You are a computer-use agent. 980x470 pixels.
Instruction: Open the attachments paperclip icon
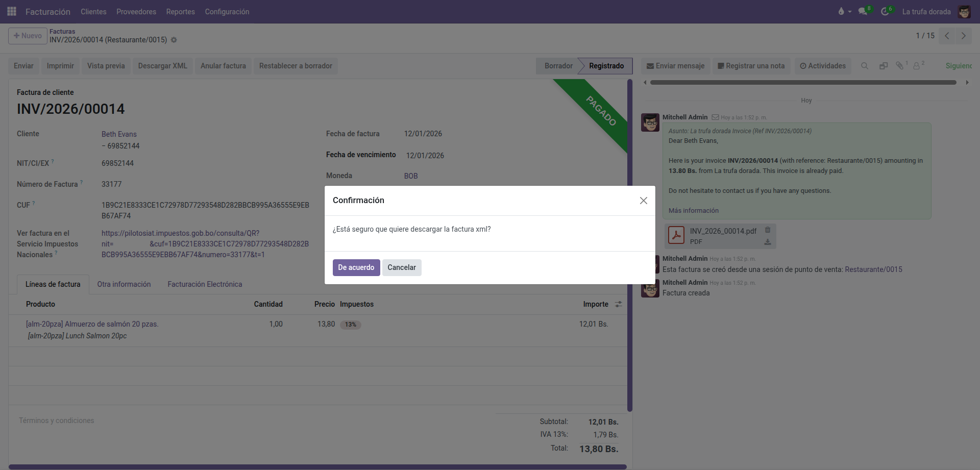pyautogui.click(x=900, y=66)
